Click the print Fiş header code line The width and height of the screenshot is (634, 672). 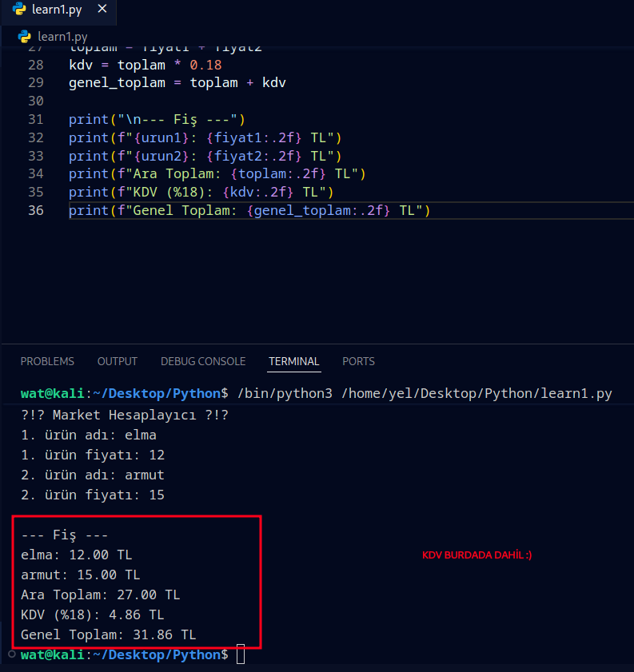pos(157,120)
